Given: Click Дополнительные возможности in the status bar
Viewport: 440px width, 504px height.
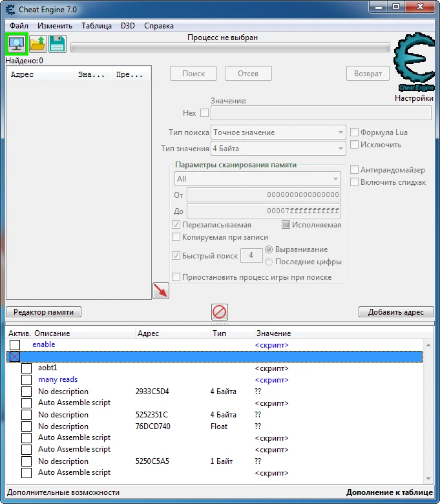Looking at the screenshot, I should click(x=63, y=492).
